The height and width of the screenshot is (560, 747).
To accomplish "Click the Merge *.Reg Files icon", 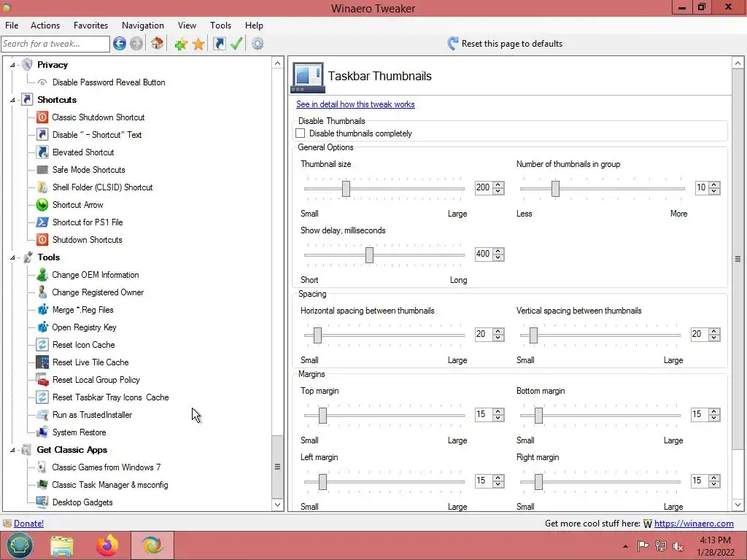I will pos(42,310).
